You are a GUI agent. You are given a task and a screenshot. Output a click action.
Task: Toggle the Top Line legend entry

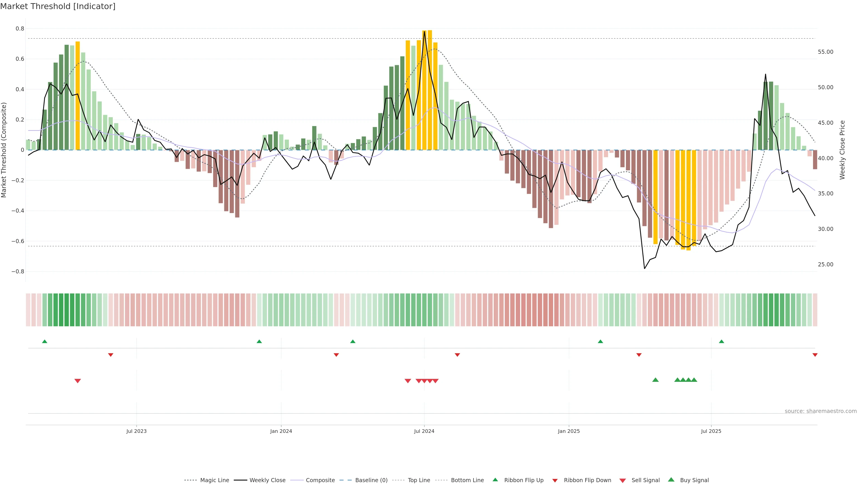[x=419, y=480]
